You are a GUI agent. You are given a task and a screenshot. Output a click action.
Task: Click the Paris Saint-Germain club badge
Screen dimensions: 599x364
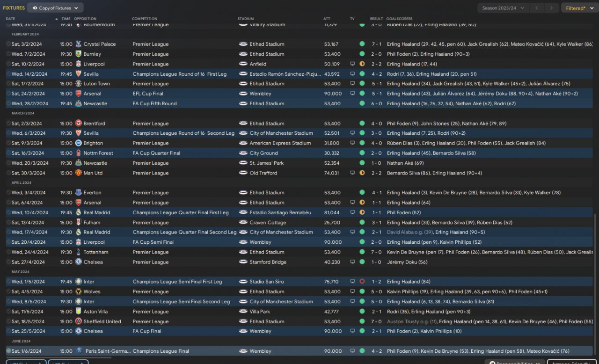79,351
